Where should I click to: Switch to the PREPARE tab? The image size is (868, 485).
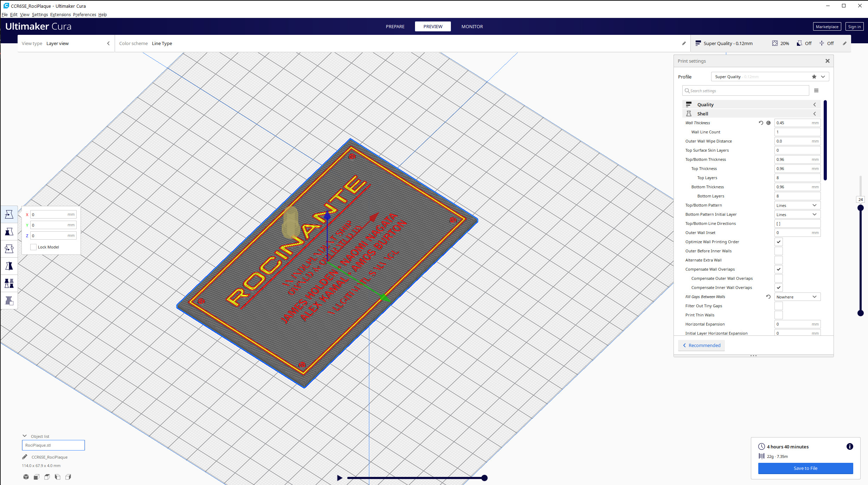[x=395, y=26]
